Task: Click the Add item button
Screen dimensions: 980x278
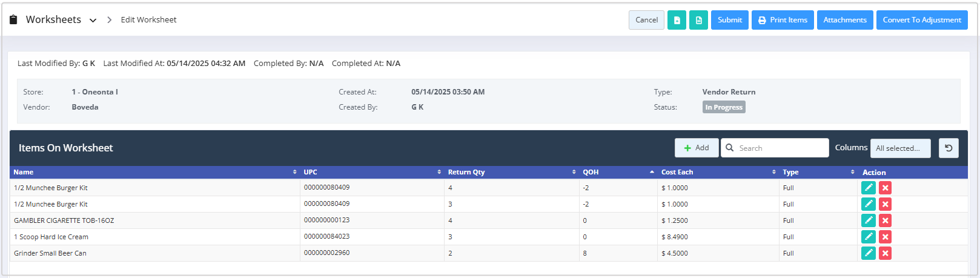Action: tap(697, 148)
